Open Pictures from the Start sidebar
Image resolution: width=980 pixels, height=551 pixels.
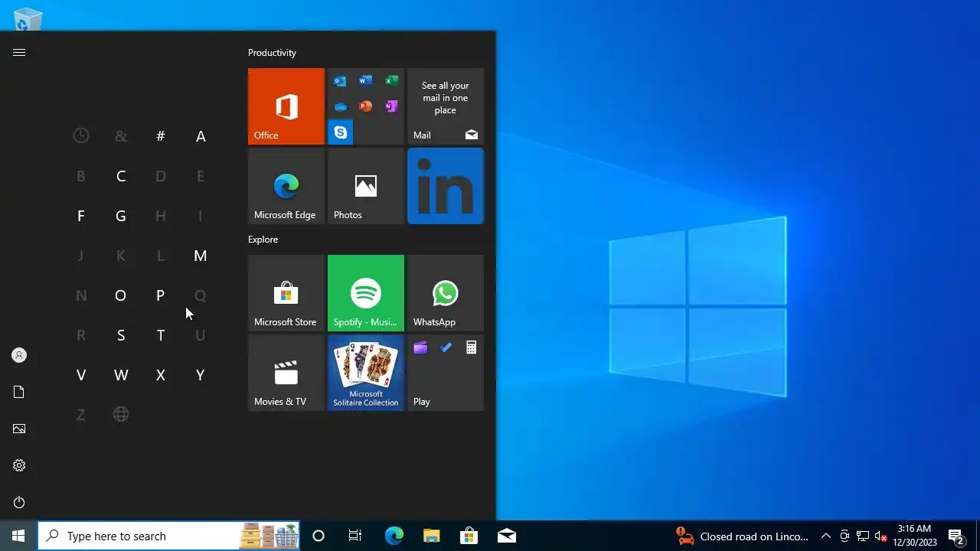[x=19, y=429]
